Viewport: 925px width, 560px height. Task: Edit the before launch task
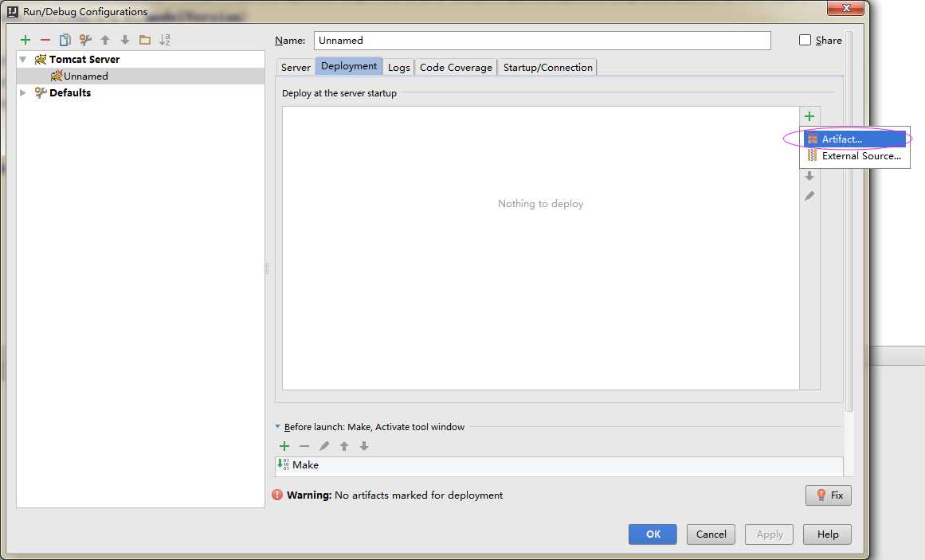pyautogui.click(x=323, y=446)
